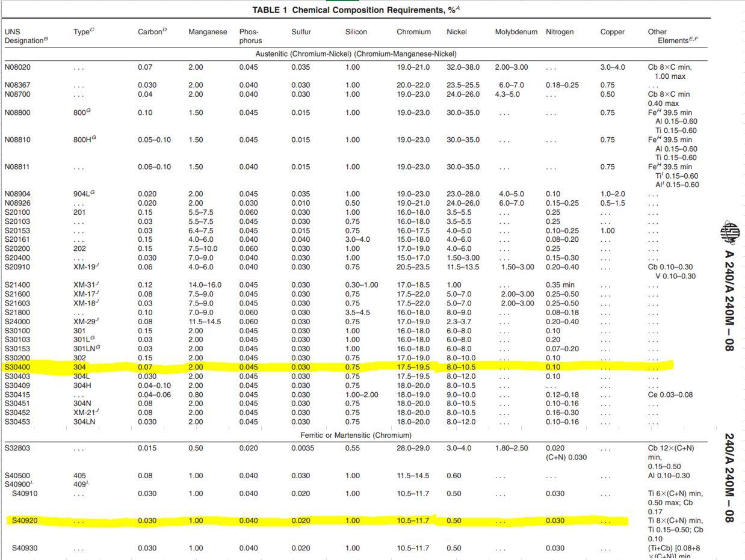Select the highlighted S40920 designation cell
745x560 pixels.
click(25, 521)
